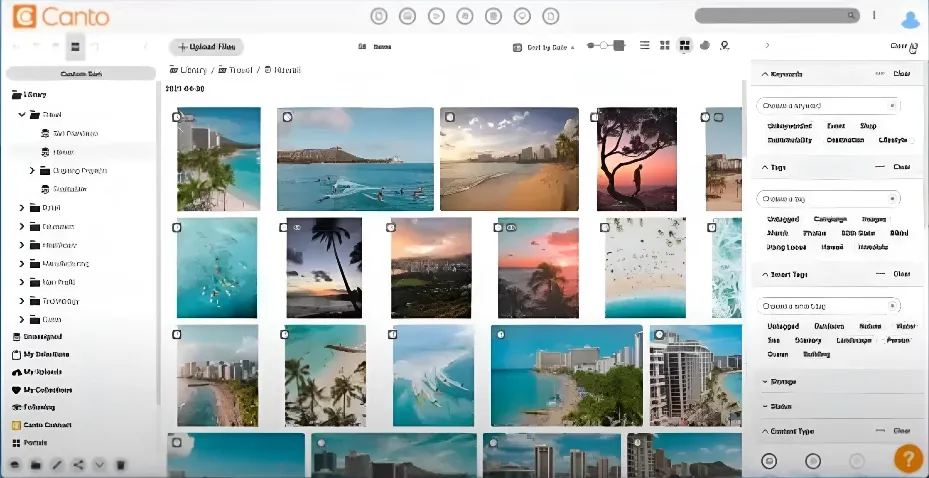
Task: Open the Waikiki coastline hotels thumbnail
Action: (x=566, y=376)
